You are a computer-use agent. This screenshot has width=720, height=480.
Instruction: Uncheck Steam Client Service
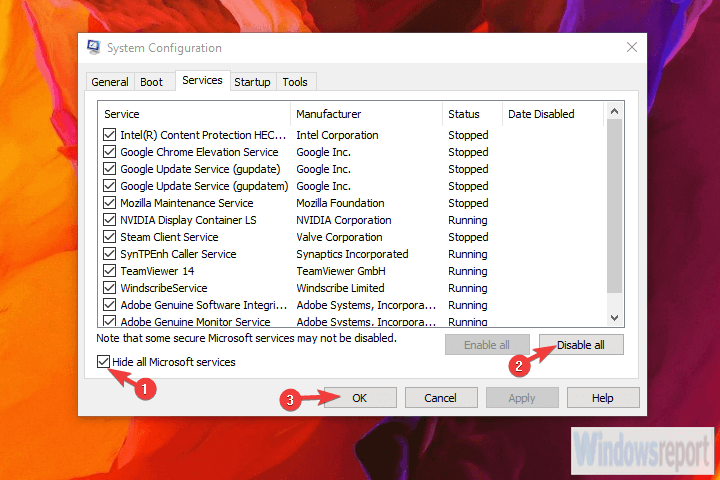click(x=109, y=237)
